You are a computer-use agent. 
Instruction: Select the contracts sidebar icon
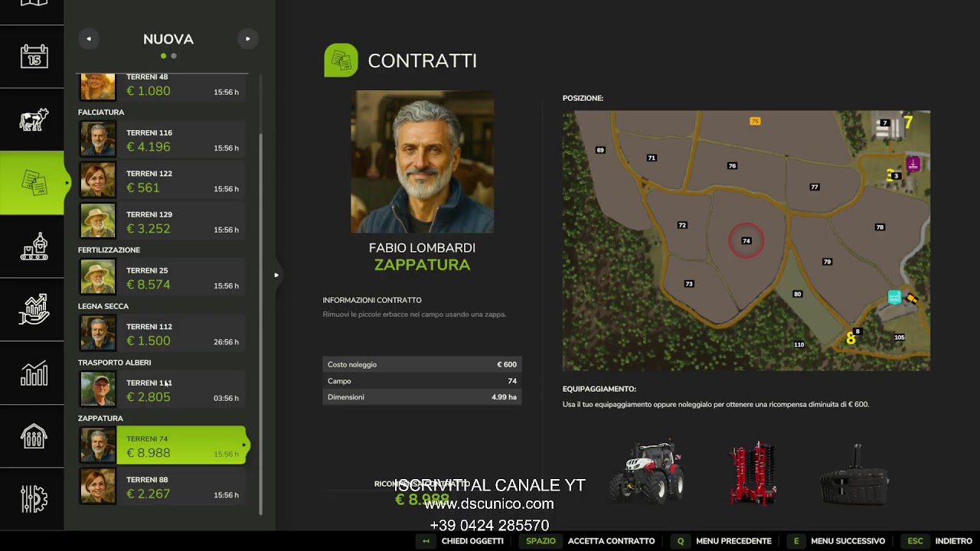34,183
